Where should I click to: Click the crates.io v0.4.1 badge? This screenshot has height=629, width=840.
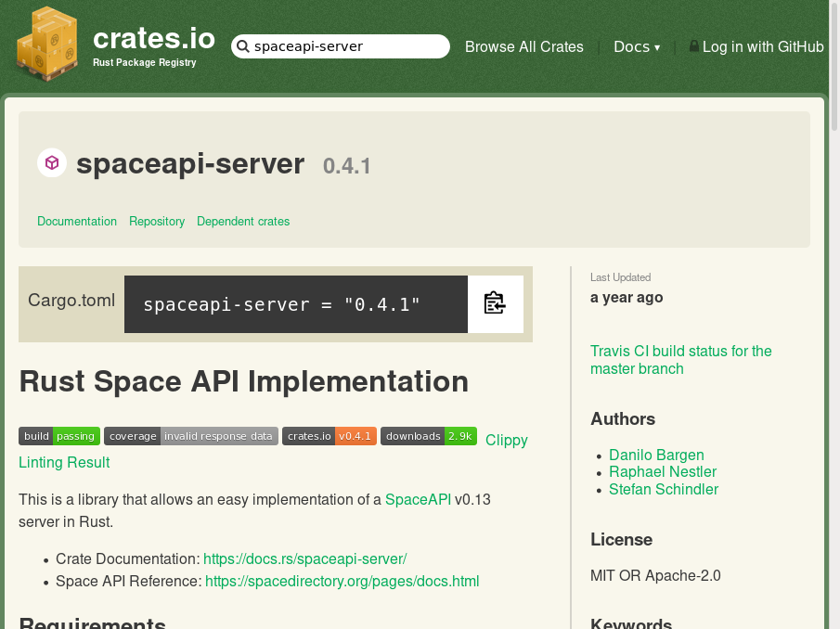(x=329, y=436)
